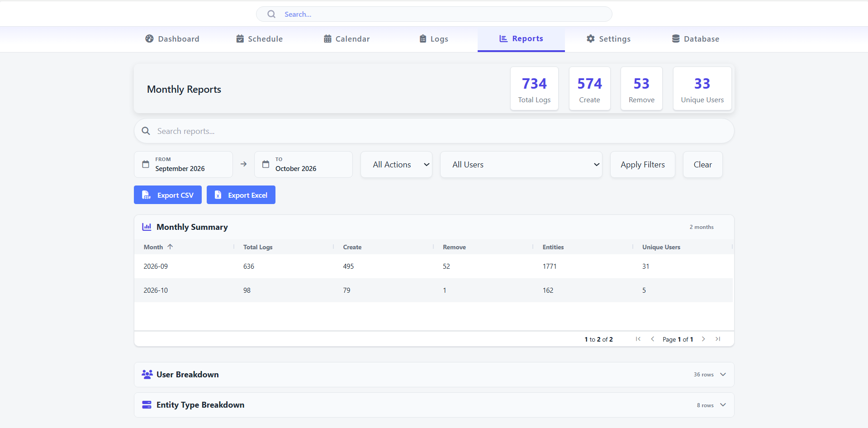Click the magnifier icon in Search reports field

point(146,131)
